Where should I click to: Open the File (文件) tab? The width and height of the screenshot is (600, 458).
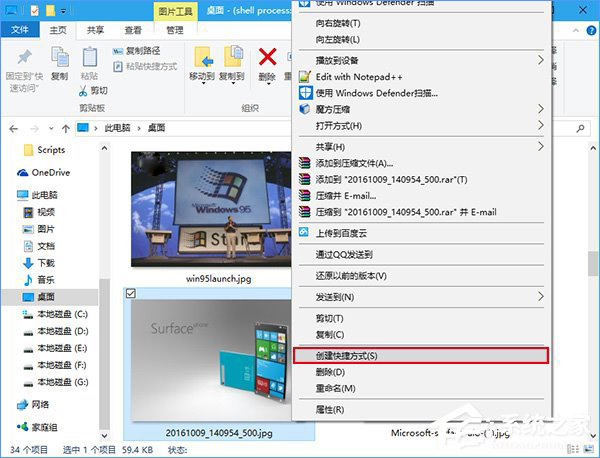20,30
